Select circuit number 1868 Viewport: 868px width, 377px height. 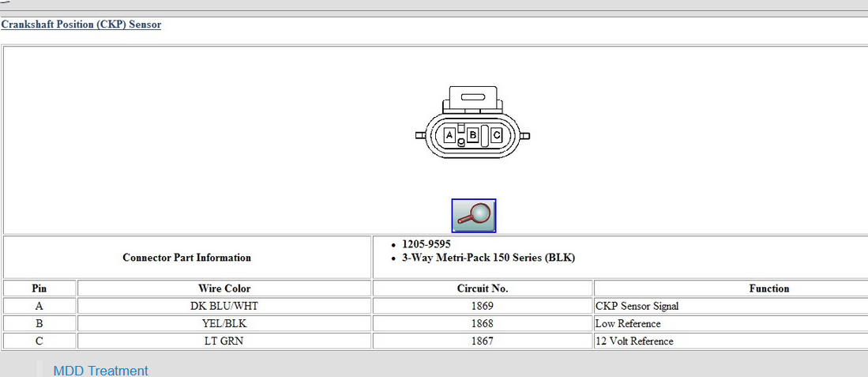483,323
